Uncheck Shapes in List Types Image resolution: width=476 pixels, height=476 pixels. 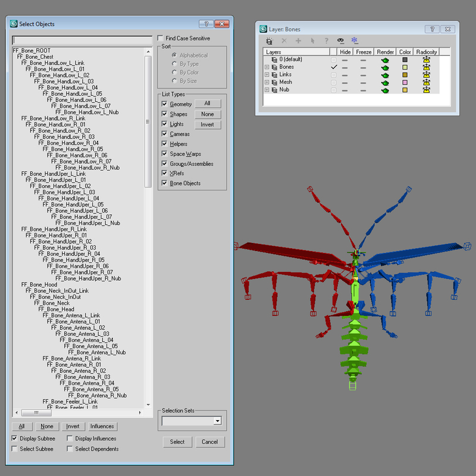coord(165,114)
